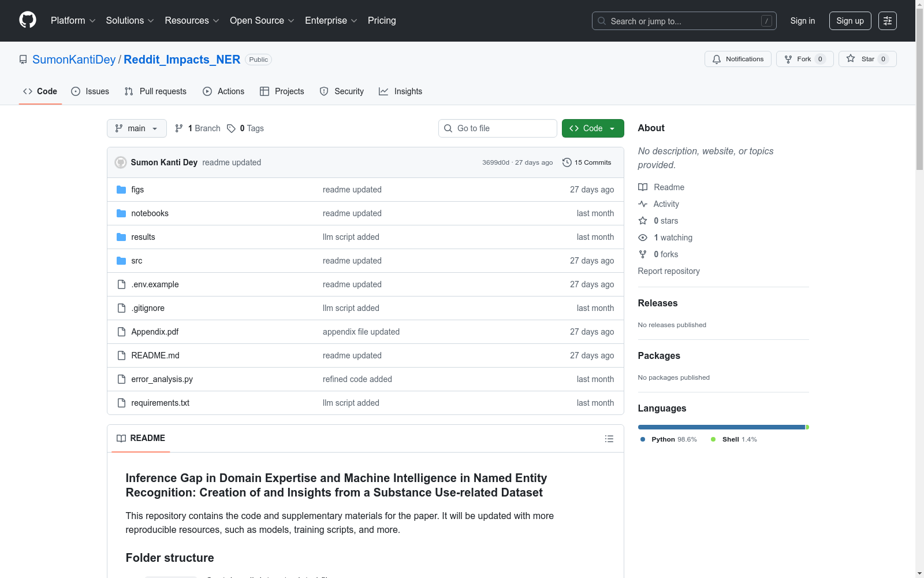Expand the Resources menu
Image resolution: width=924 pixels, height=578 pixels.
pyautogui.click(x=192, y=21)
